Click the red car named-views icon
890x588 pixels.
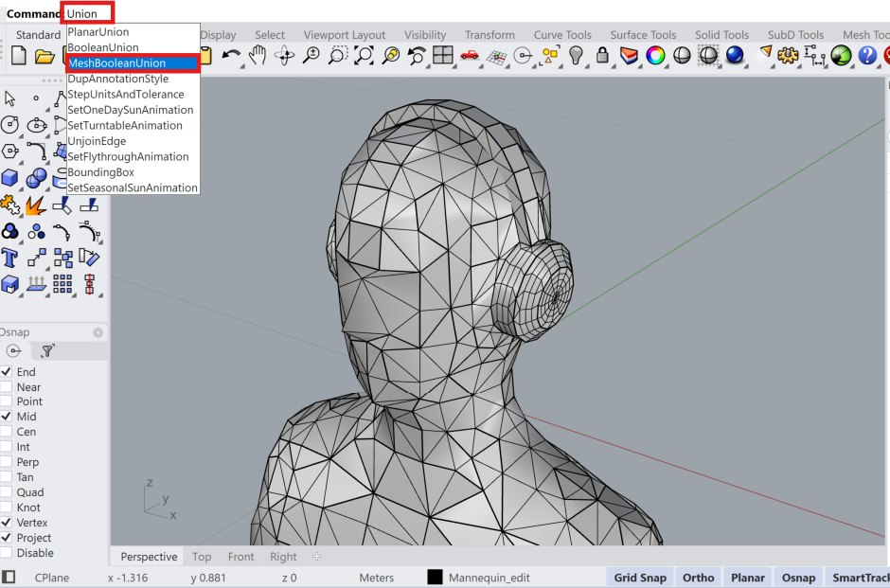coord(470,55)
